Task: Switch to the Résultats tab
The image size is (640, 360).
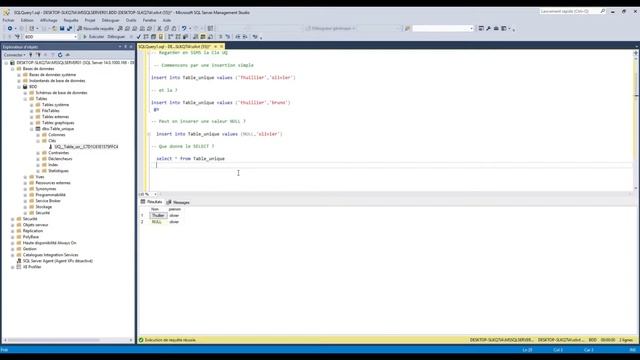Action: [151, 202]
